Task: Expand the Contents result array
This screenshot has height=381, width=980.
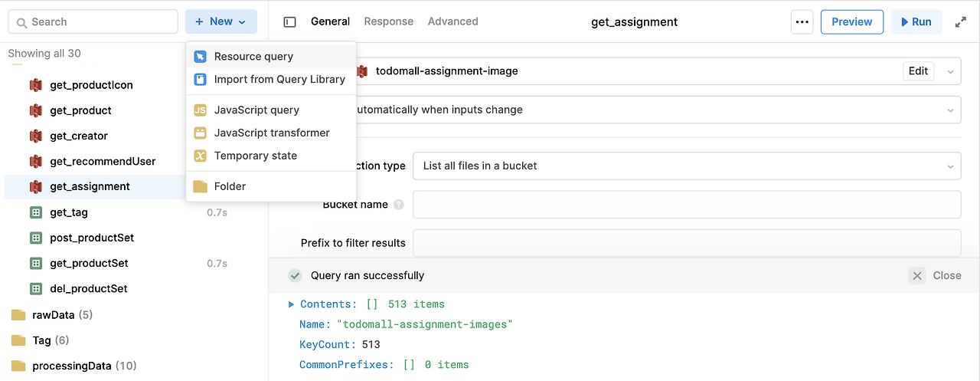Action: coord(291,304)
